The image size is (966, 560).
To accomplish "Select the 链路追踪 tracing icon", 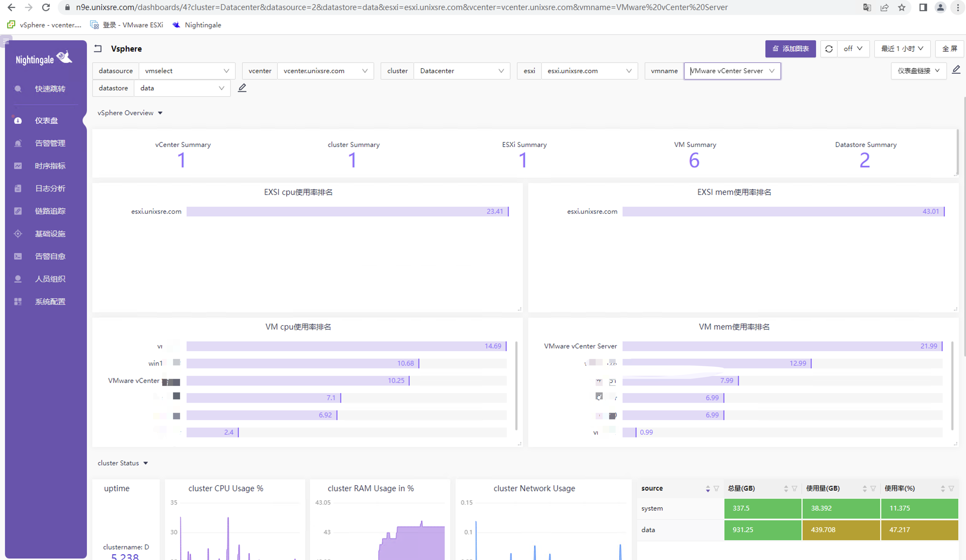I will pyautogui.click(x=18, y=211).
